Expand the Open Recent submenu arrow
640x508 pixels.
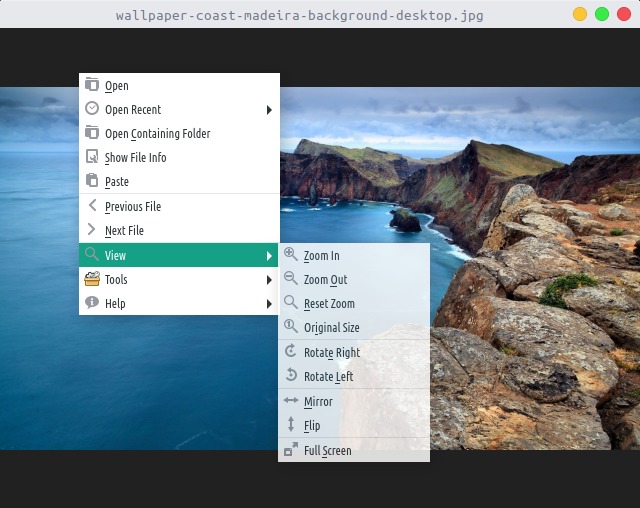point(269,110)
